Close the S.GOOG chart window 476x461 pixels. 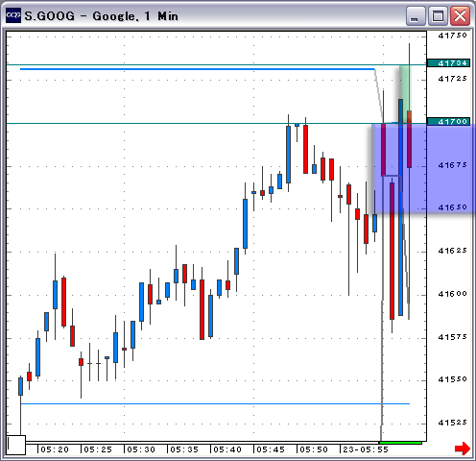coord(460,16)
